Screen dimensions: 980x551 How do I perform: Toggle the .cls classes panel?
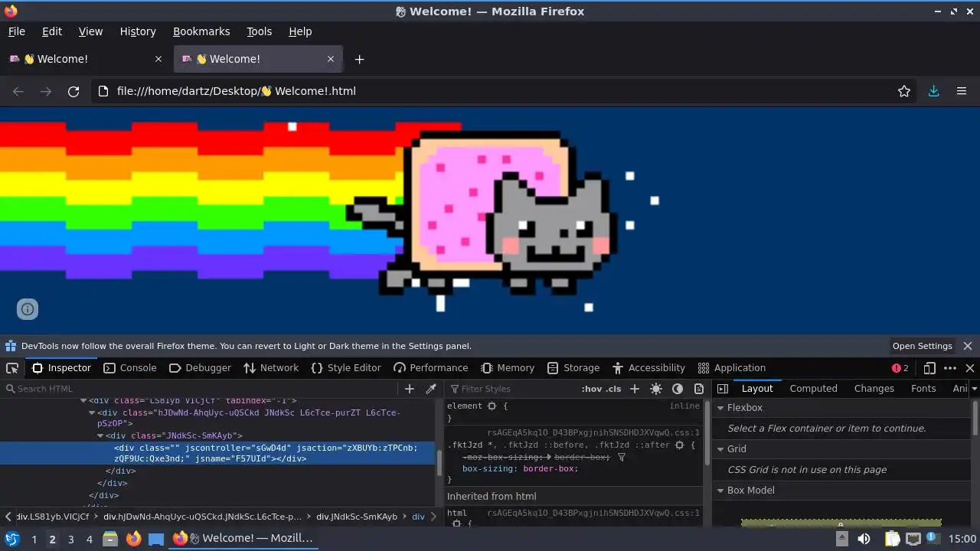pyautogui.click(x=613, y=389)
